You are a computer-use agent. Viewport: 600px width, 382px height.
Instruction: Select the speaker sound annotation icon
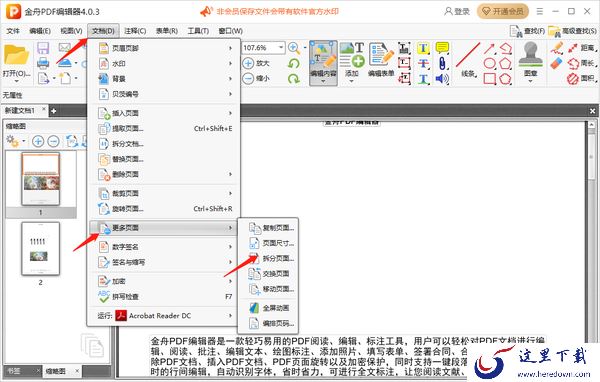click(x=442, y=79)
